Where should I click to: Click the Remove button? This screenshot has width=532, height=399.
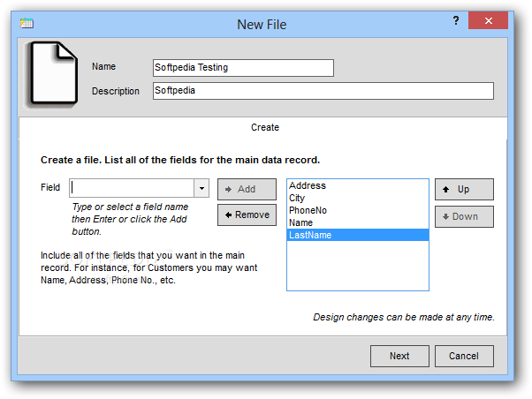tap(247, 215)
